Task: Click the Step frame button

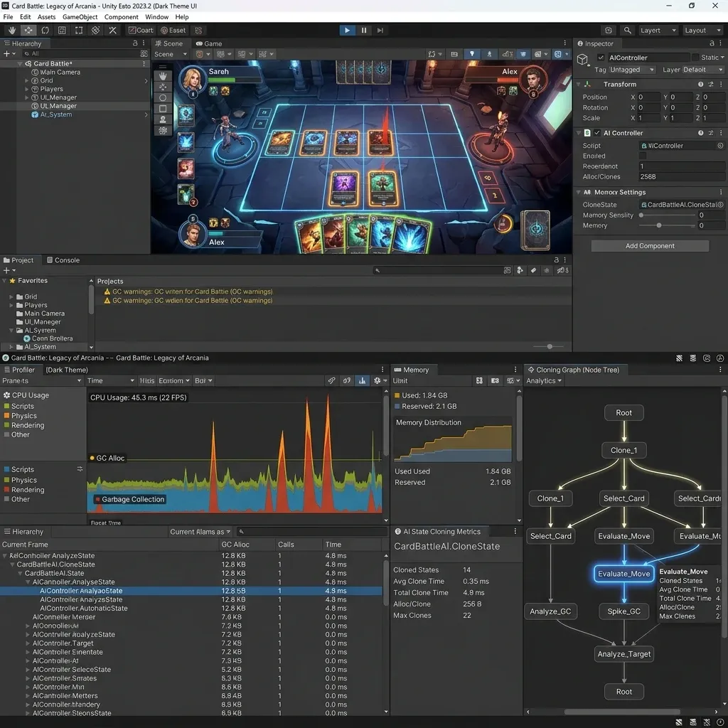Action: coord(380,30)
